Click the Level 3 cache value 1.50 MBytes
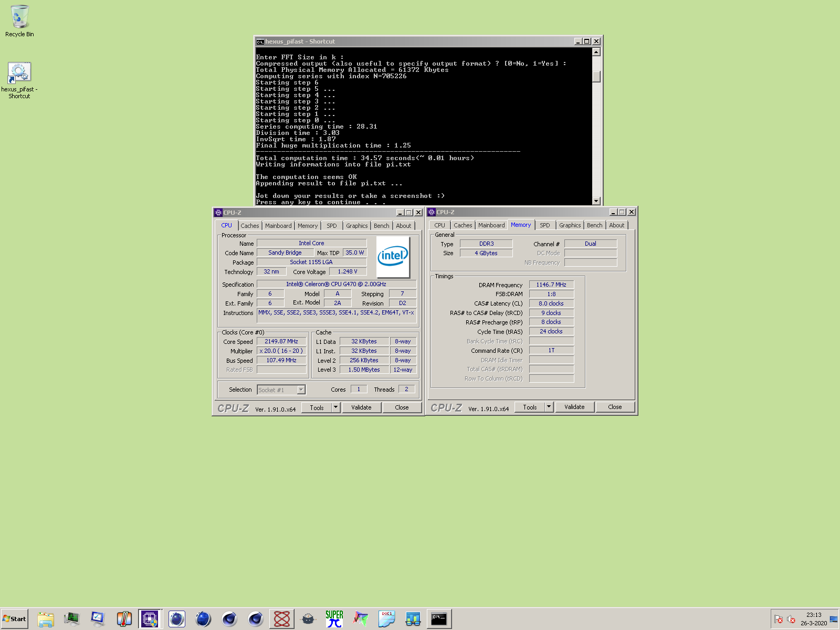This screenshot has width=840, height=630. click(x=364, y=370)
